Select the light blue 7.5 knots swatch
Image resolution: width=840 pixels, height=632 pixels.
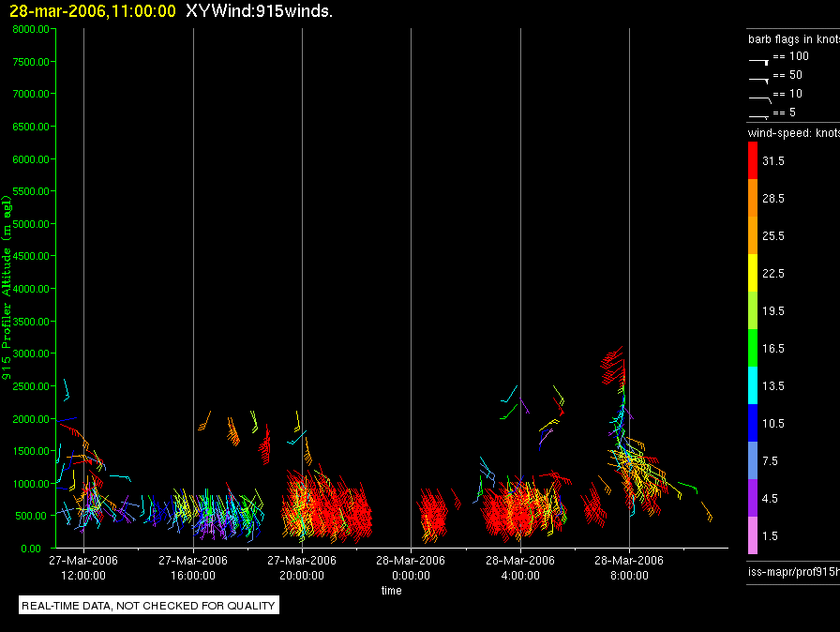tap(753, 460)
